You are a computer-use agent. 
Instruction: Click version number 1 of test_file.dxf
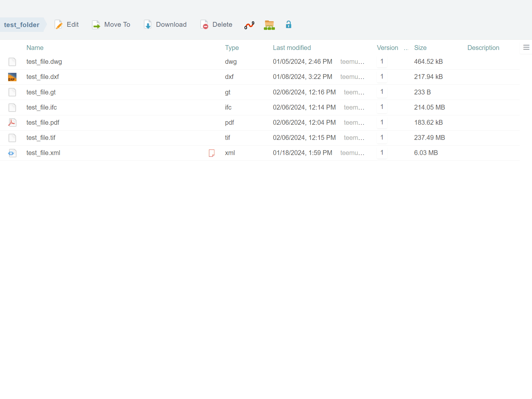point(382,76)
